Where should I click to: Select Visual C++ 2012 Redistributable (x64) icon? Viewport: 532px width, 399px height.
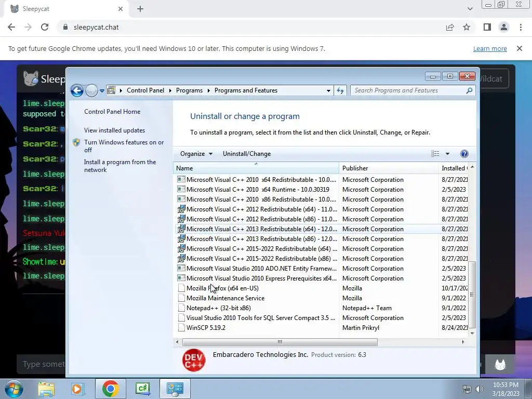tap(181, 209)
